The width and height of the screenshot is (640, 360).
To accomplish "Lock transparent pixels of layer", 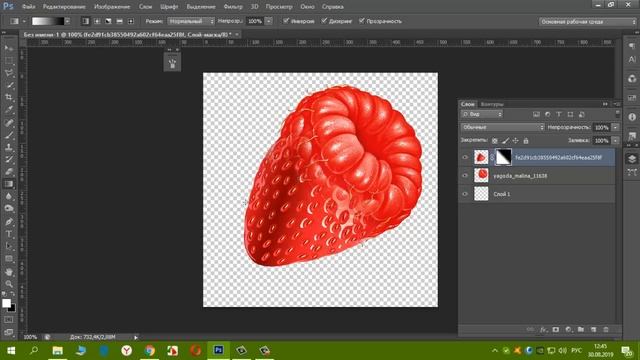I will pyautogui.click(x=495, y=140).
